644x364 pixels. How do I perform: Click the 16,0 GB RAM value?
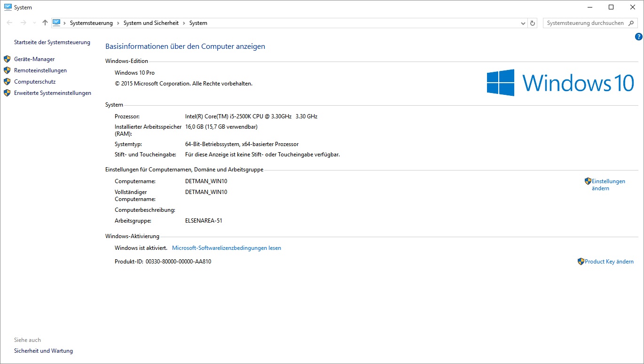pyautogui.click(x=221, y=127)
